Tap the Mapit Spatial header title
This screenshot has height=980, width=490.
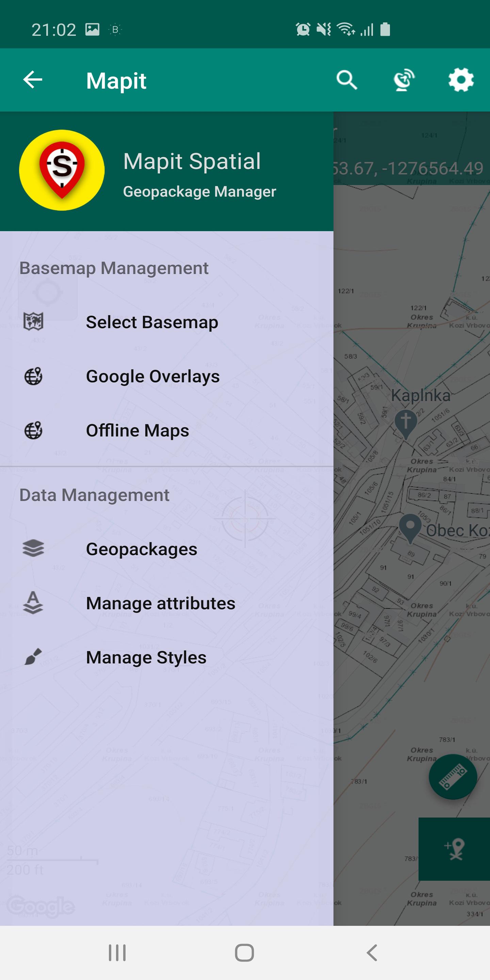tap(192, 161)
